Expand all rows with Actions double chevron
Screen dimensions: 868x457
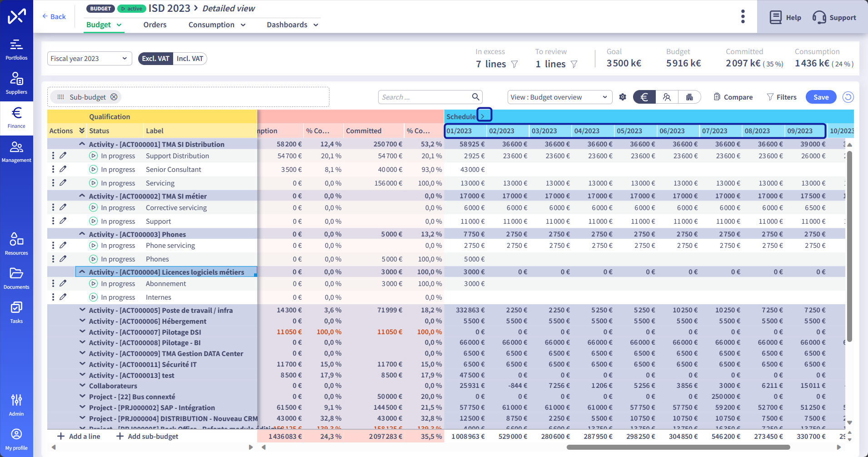[x=82, y=131]
